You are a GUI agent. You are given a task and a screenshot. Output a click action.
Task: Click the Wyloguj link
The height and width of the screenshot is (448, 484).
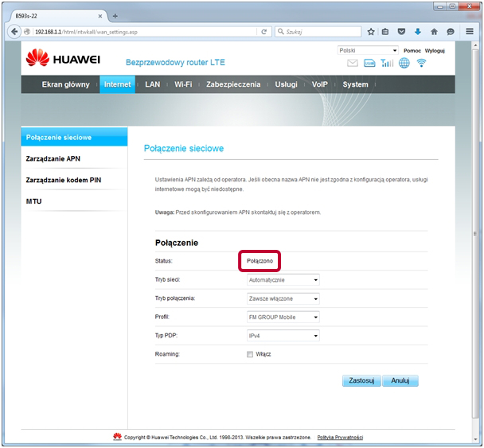(x=435, y=50)
